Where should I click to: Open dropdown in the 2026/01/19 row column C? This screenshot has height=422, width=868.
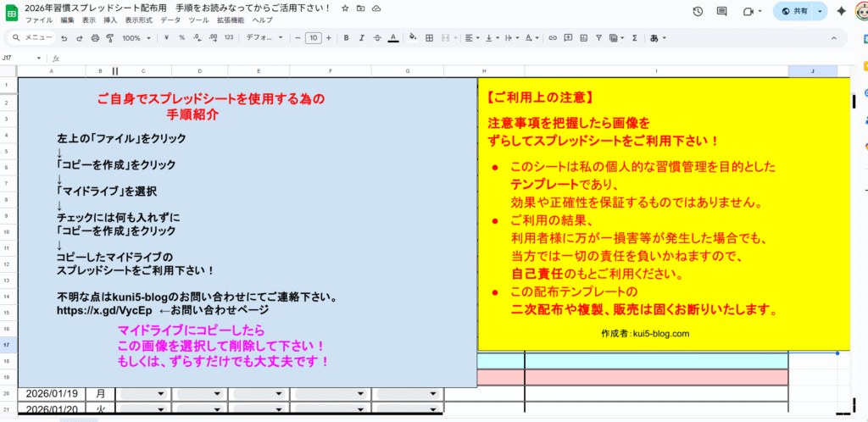tap(161, 394)
